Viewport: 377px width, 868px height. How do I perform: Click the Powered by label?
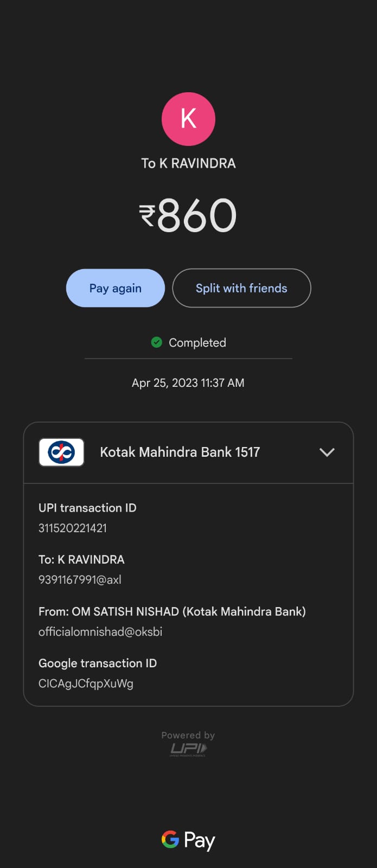[x=188, y=735]
